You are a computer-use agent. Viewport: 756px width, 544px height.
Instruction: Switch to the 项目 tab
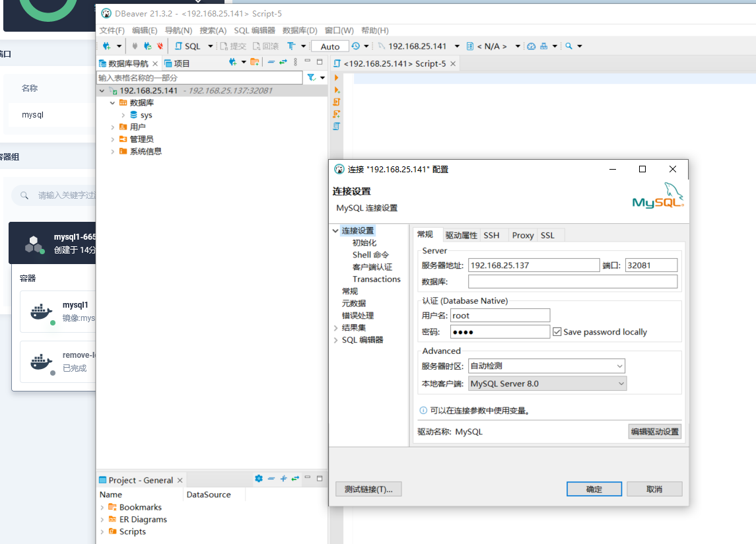pos(177,63)
